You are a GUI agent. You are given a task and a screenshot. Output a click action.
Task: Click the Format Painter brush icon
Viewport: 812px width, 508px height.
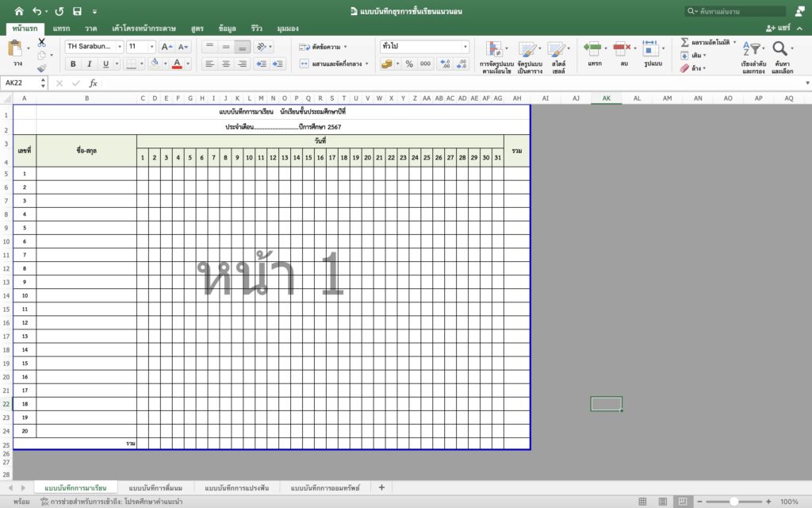pos(41,68)
